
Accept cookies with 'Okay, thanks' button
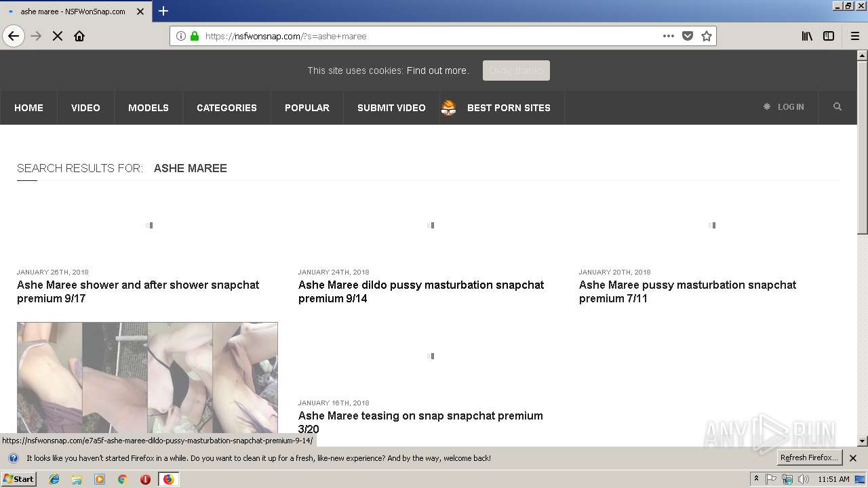pos(516,70)
